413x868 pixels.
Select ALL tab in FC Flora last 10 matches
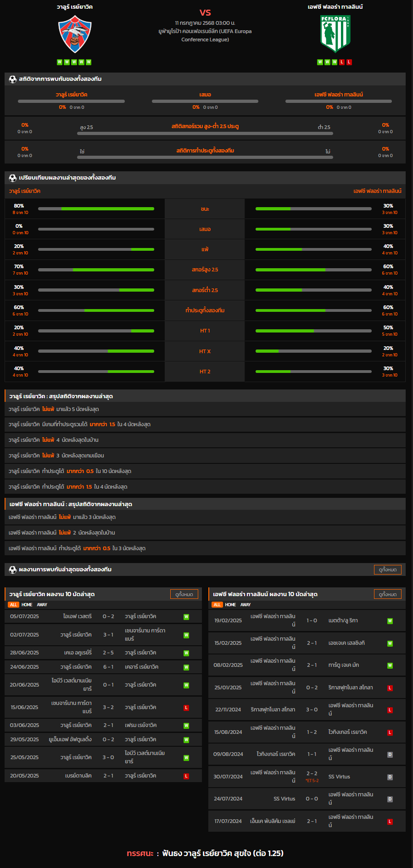[217, 605]
